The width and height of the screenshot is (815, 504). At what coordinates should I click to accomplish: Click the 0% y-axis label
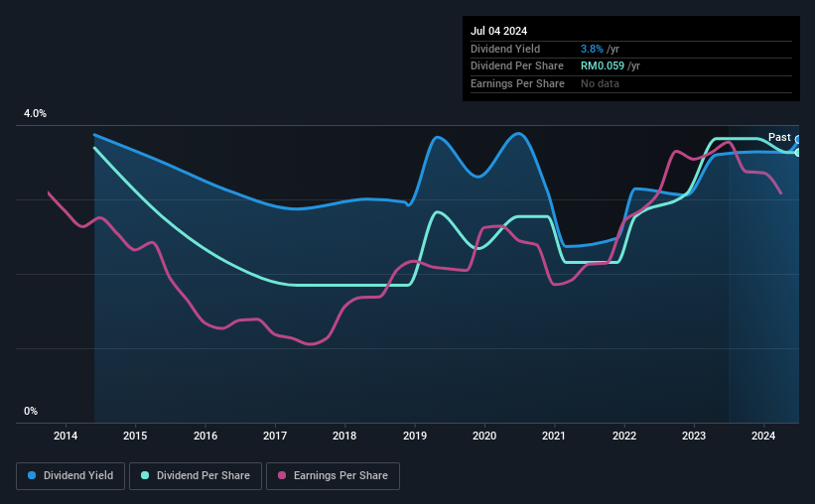pyautogui.click(x=31, y=411)
